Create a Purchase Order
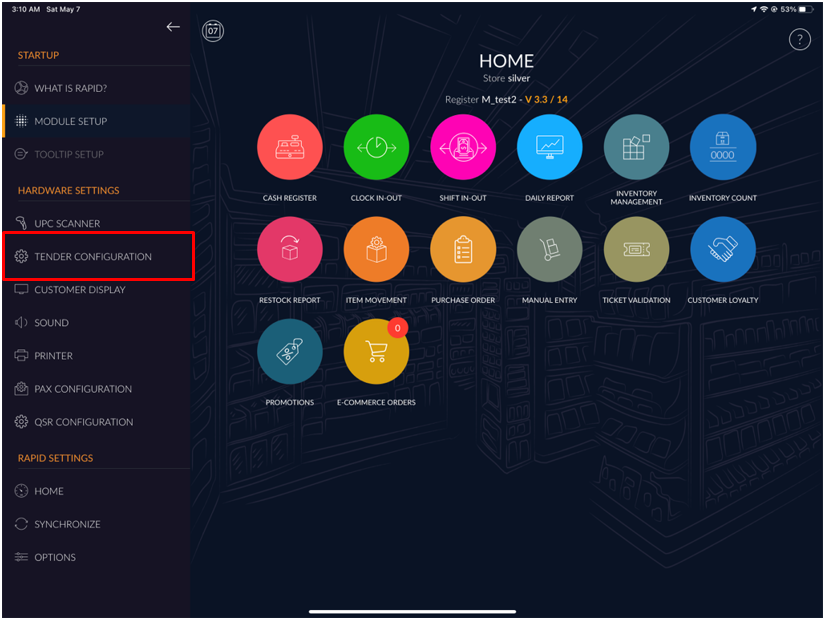824x618 pixels. click(463, 250)
